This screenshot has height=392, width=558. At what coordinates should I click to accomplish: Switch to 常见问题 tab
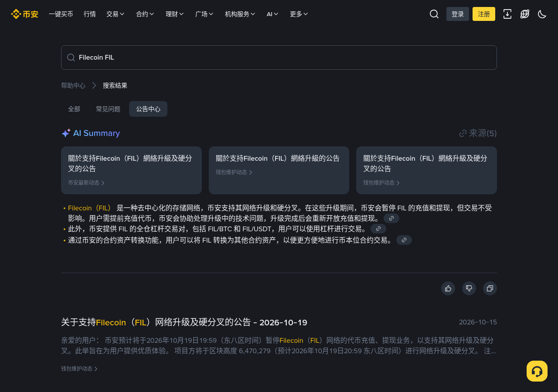tap(108, 109)
